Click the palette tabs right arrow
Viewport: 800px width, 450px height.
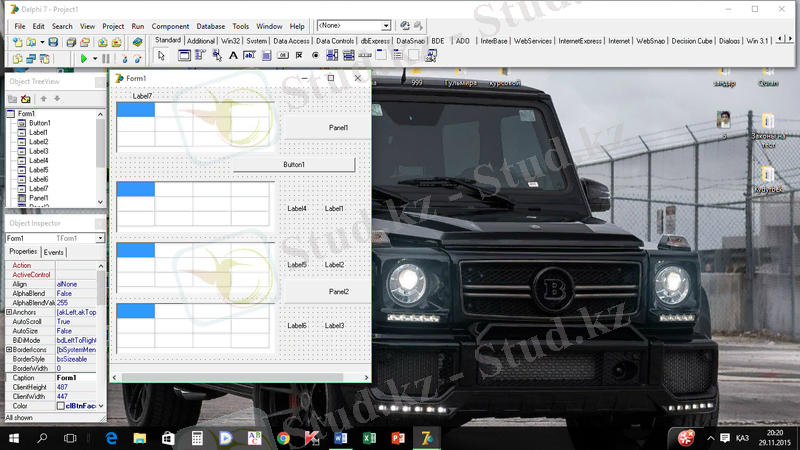(x=790, y=39)
